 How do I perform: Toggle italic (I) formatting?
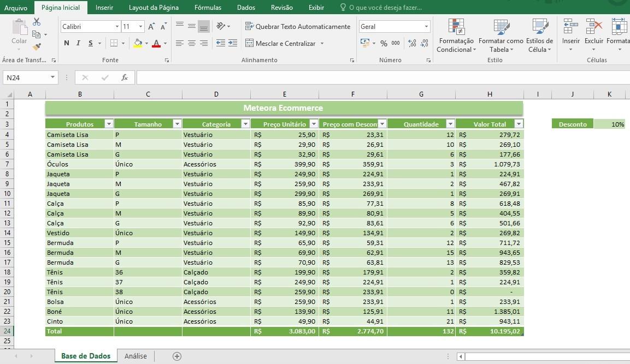coord(79,44)
